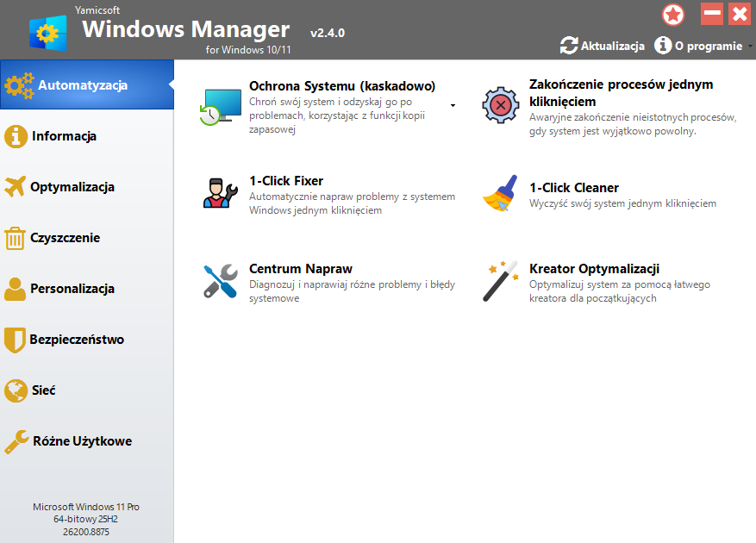Click the Optymalizacja airplane icon

pyautogui.click(x=15, y=187)
